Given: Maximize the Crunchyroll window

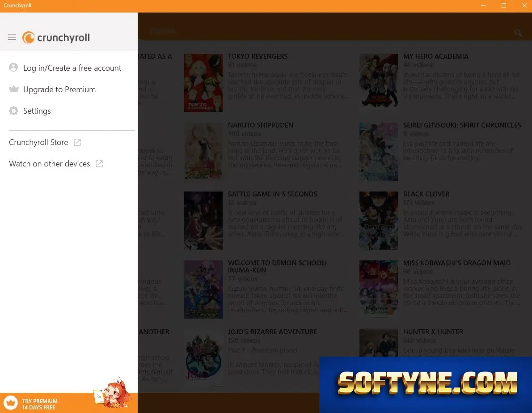Looking at the screenshot, I should click(503, 5).
